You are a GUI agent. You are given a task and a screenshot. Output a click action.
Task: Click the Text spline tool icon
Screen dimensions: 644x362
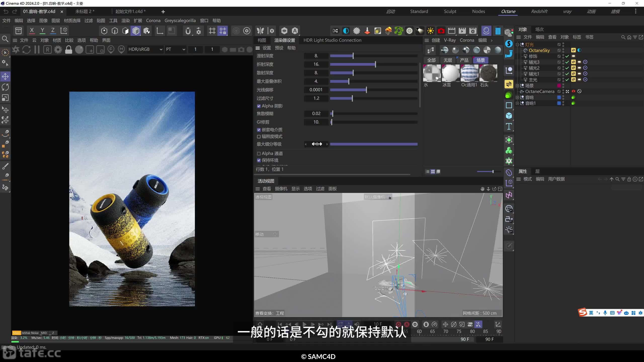point(509,126)
